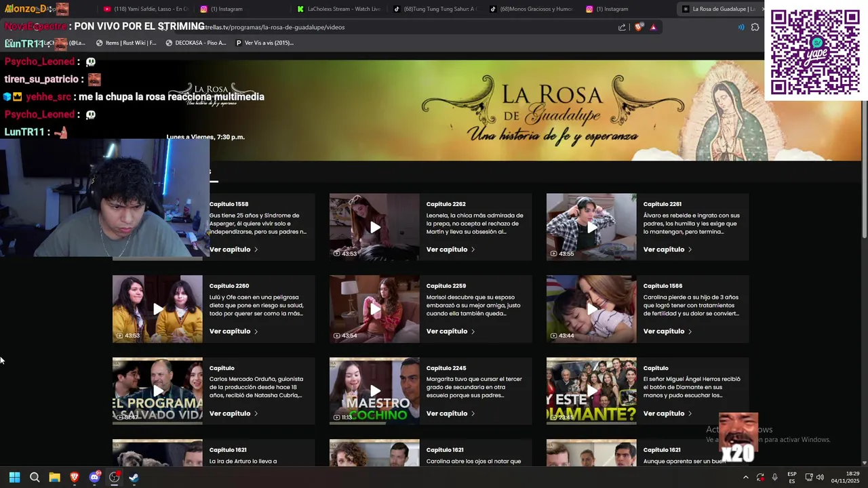Switch to the Monos Graciosos TikTok tab

coord(532,9)
